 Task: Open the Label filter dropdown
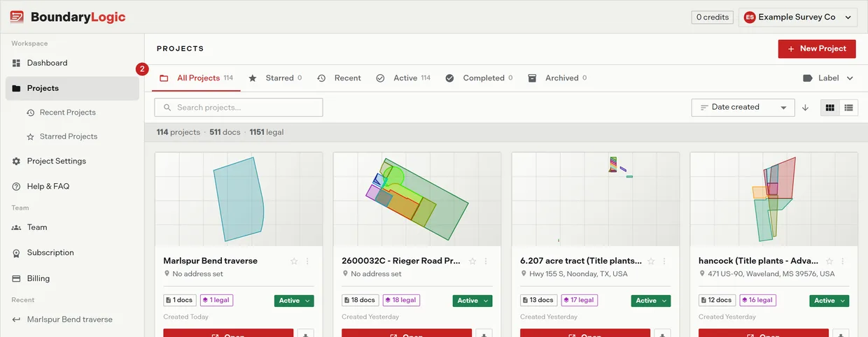tap(828, 78)
